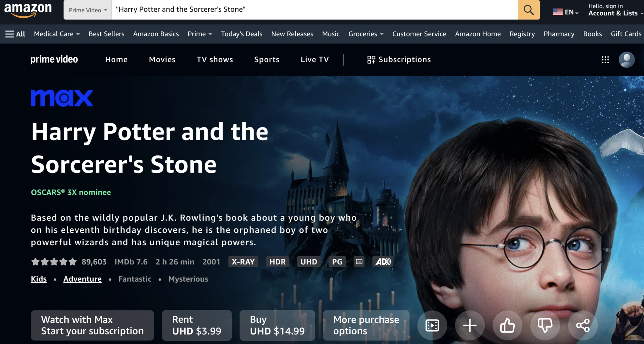Visit Amazon Home

click(478, 34)
